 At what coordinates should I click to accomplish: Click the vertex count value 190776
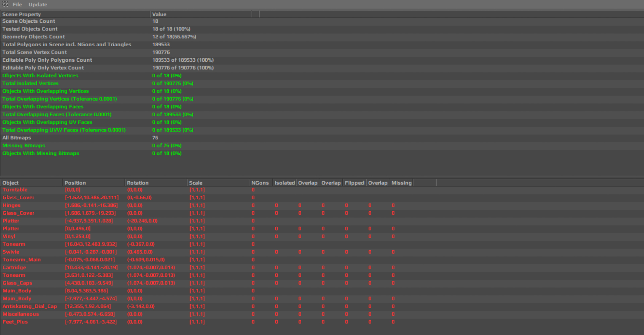161,52
